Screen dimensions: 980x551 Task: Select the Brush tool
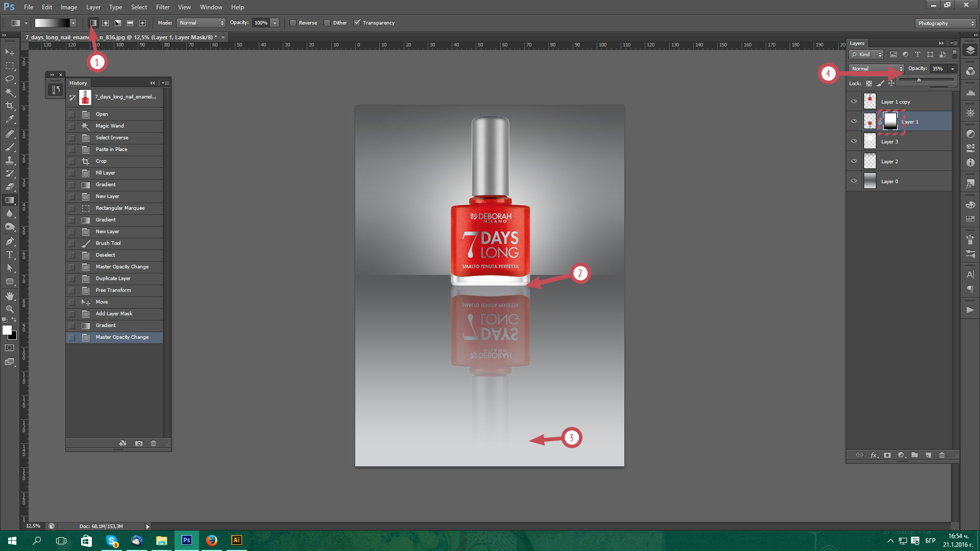coord(10,147)
